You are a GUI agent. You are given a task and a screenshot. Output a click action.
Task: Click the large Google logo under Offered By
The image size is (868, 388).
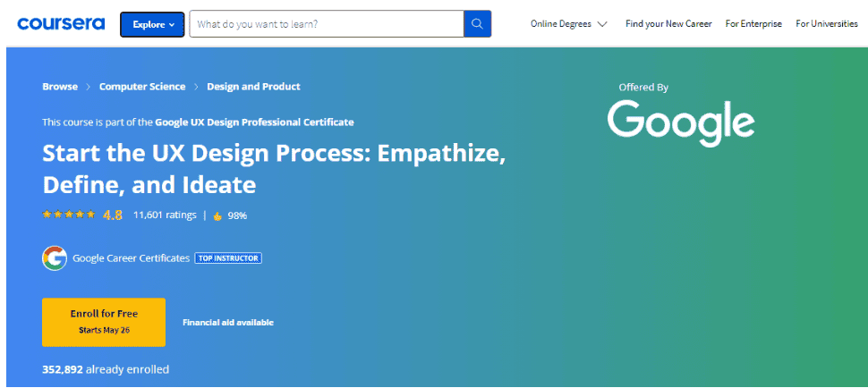tap(680, 123)
